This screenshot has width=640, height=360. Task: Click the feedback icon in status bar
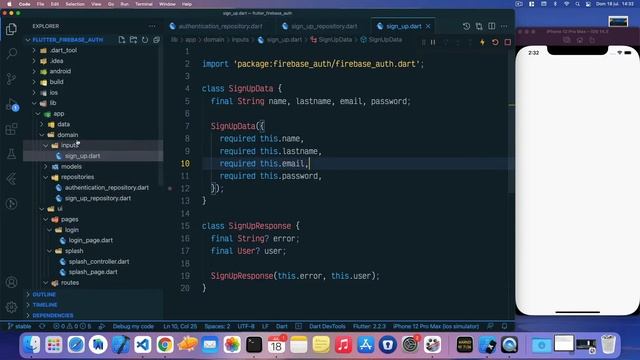click(490, 326)
